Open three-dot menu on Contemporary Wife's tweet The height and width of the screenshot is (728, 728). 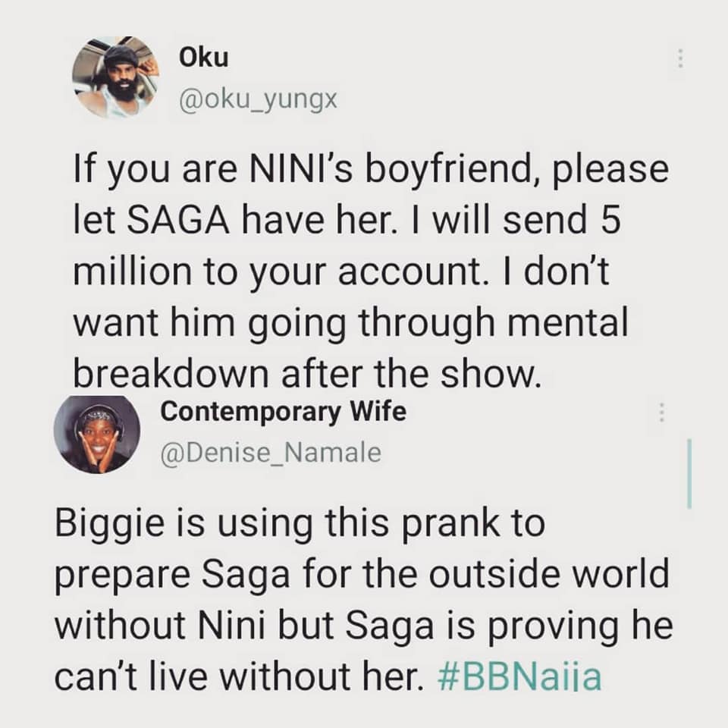point(661,412)
